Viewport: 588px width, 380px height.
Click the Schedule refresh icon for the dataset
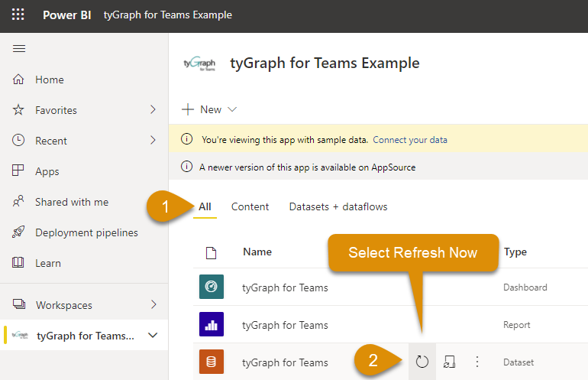(x=450, y=362)
